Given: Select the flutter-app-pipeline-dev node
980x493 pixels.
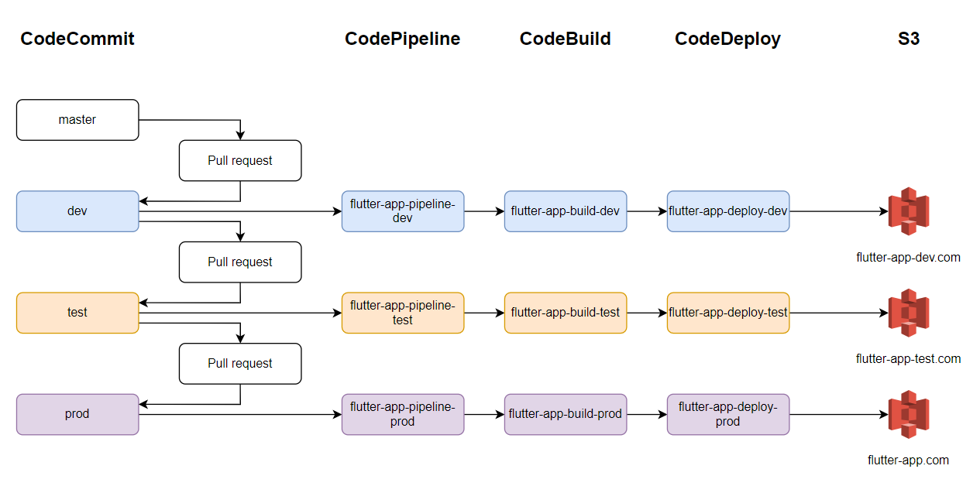Looking at the screenshot, I should (x=403, y=211).
